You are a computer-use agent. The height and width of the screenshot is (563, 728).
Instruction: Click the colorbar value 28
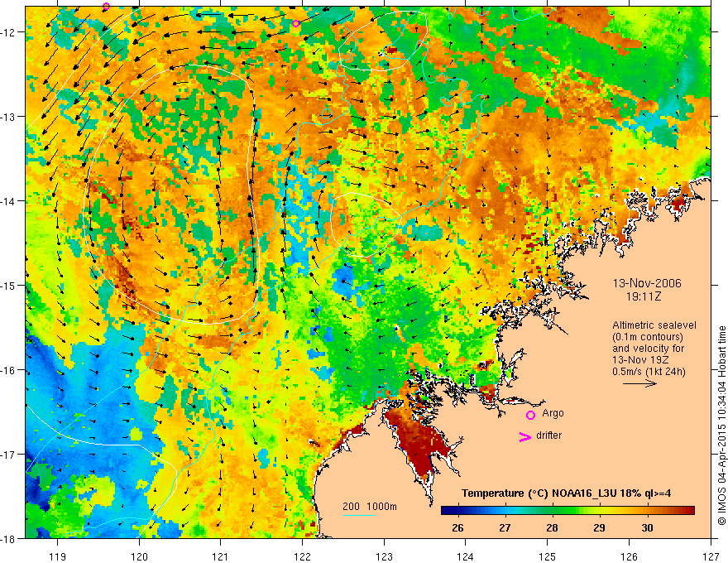(x=552, y=528)
